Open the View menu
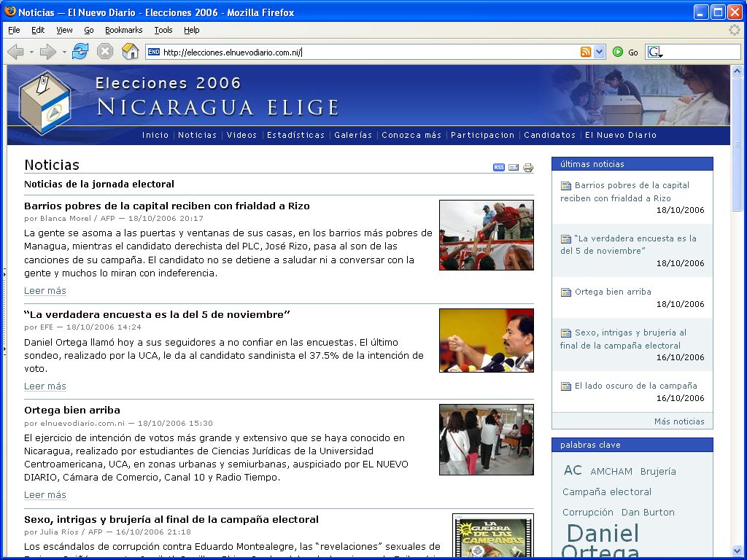747x560 pixels. point(64,30)
